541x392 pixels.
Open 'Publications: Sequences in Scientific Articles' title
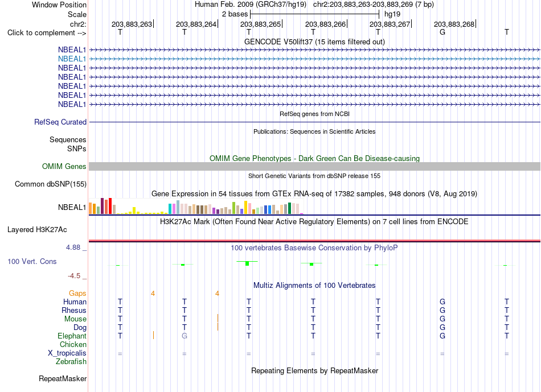[314, 131]
